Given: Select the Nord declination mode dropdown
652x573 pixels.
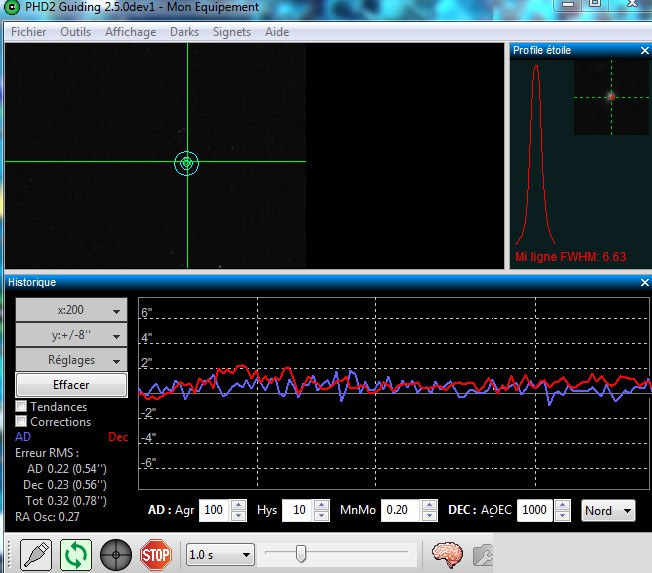Looking at the screenshot, I should 608,511.
